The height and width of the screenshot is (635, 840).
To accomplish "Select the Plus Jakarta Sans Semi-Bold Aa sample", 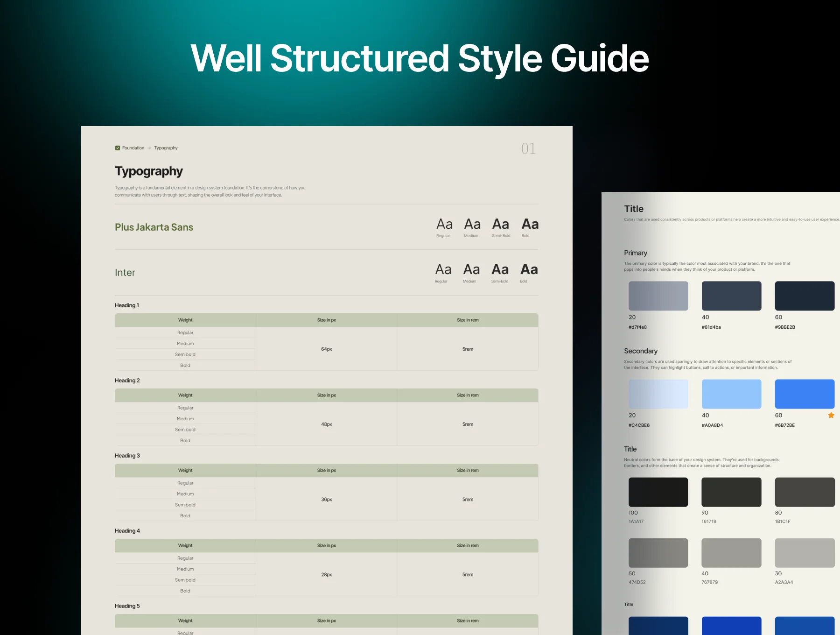I will tap(501, 225).
